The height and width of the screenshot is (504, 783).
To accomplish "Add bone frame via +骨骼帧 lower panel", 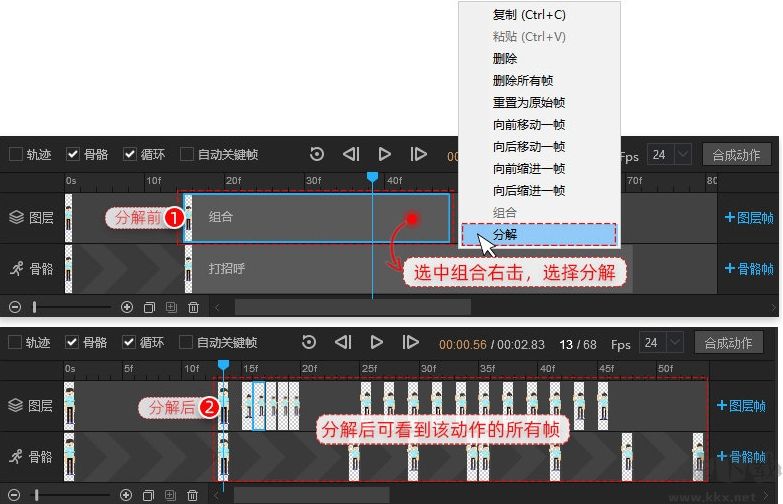I will [741, 456].
